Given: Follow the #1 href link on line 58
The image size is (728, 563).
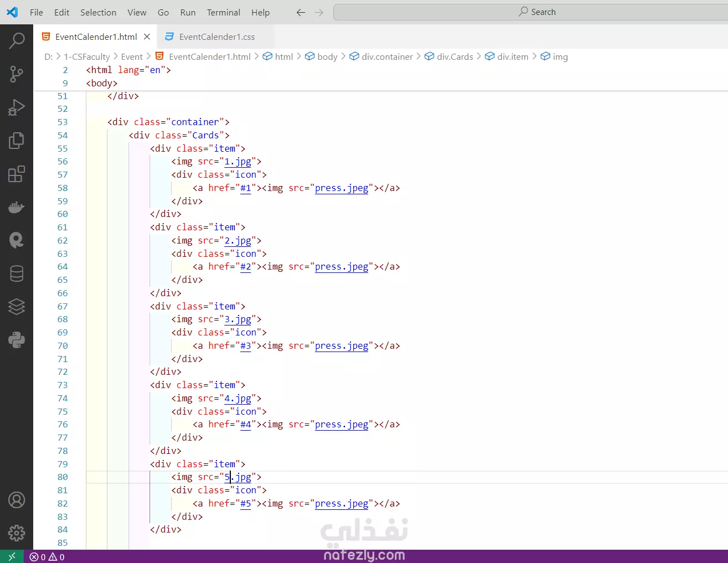Looking at the screenshot, I should [246, 188].
